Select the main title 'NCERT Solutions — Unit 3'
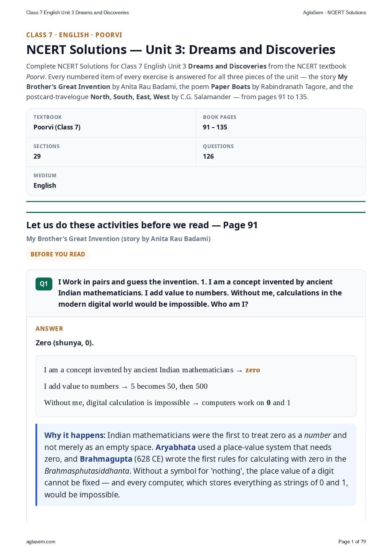The width and height of the screenshot is (392, 555). (181, 50)
